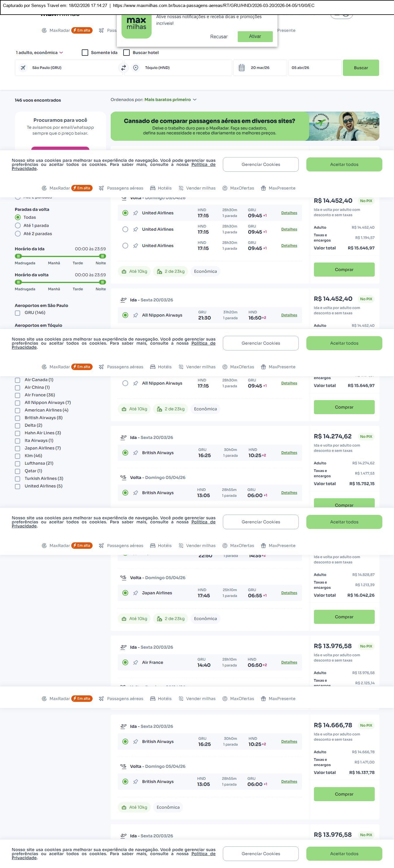Adjust the Horário da ida left slider handle
The image size is (394, 868).
tap(18, 256)
